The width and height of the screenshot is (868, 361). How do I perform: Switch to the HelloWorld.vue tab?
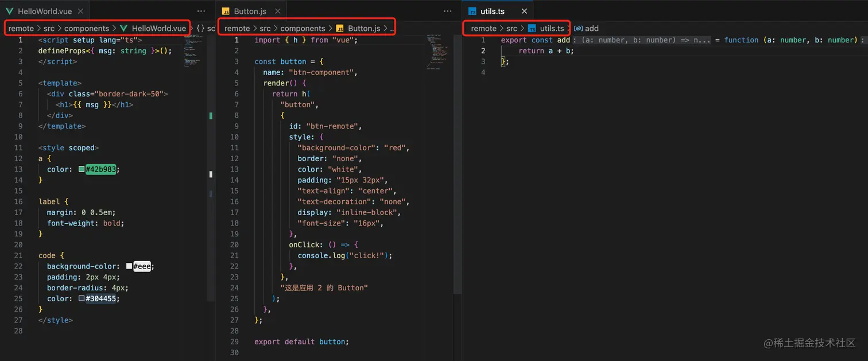point(44,11)
